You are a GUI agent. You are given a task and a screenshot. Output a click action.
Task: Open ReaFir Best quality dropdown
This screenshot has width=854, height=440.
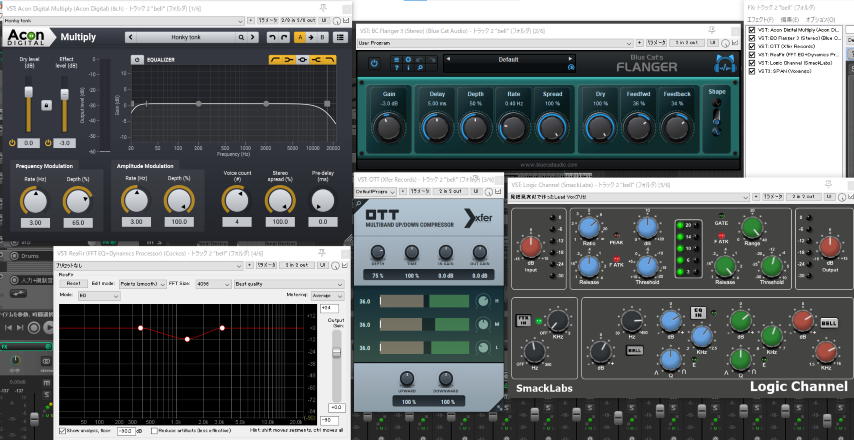click(x=289, y=284)
